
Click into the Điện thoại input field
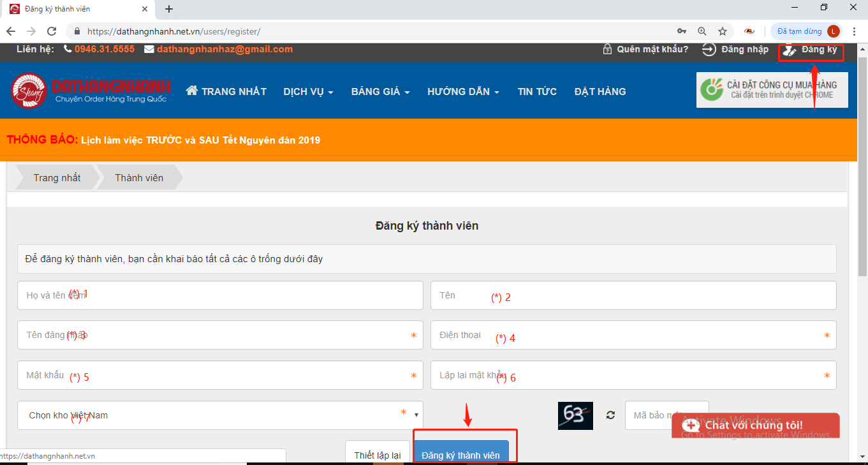click(x=633, y=335)
